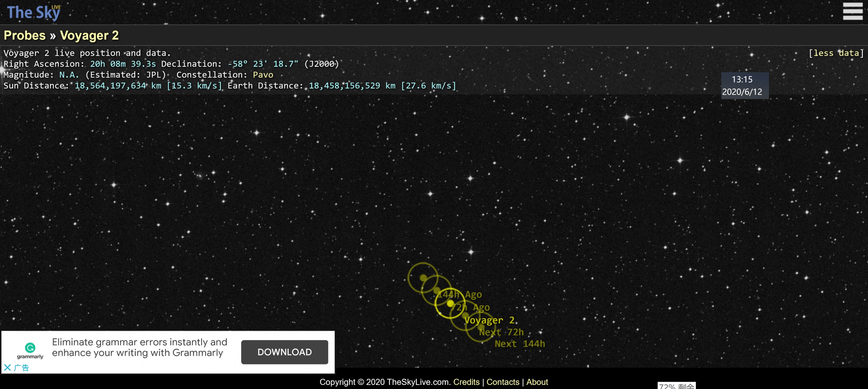Screen dimensions: 868x389
Task: Open the Credits footer link
Action: point(466,382)
